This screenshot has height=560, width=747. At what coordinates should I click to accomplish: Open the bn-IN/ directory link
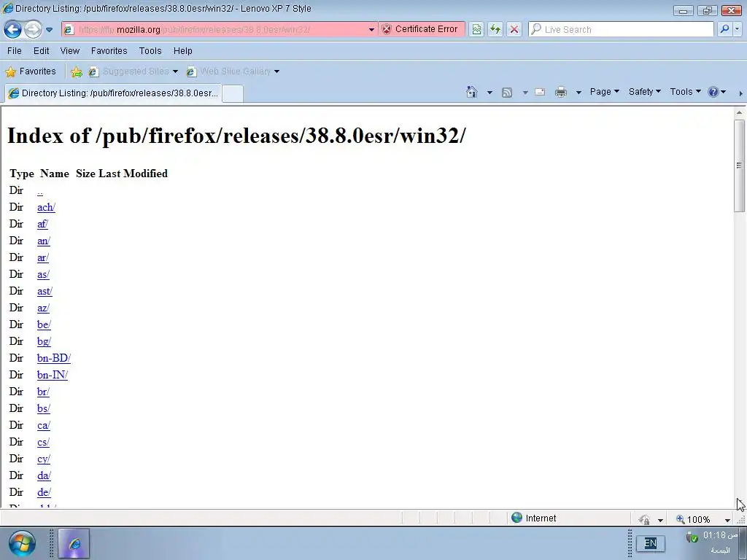click(x=53, y=375)
